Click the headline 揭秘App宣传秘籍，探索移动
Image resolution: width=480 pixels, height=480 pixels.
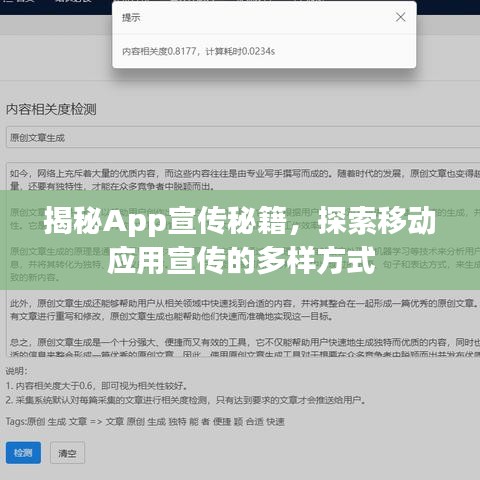240,221
